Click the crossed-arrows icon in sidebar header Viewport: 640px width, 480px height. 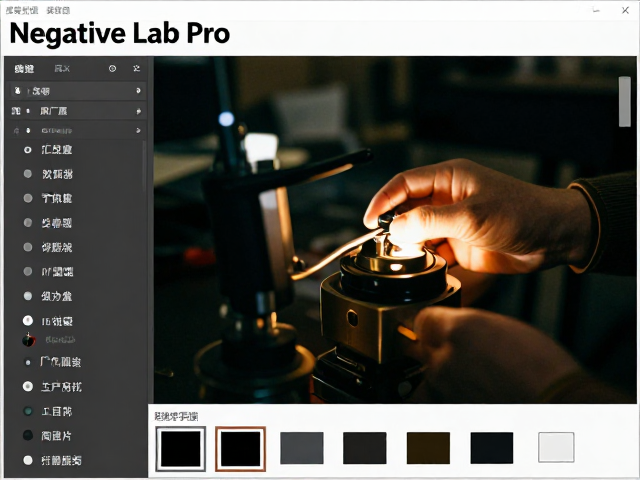point(137,68)
